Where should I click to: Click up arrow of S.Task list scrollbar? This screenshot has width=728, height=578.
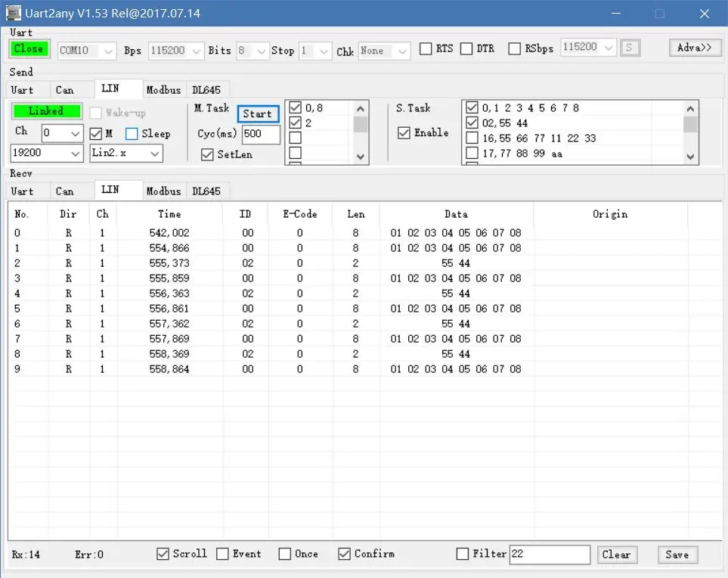point(690,109)
